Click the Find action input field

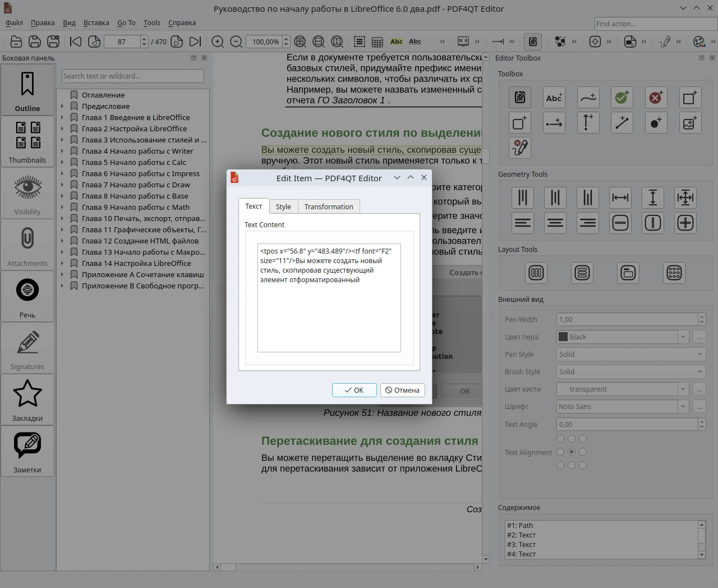pos(656,24)
